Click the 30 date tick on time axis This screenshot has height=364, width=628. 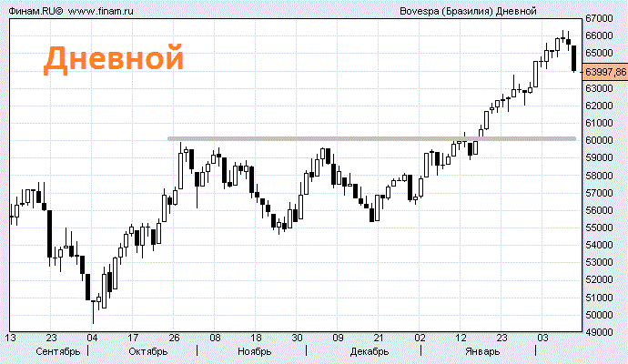tap(297, 339)
